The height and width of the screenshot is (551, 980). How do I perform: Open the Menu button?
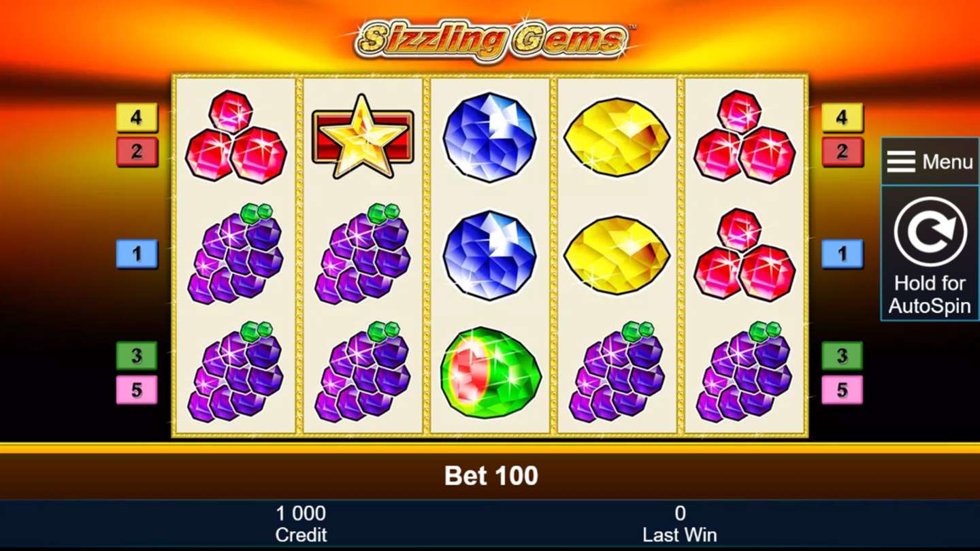(x=930, y=162)
